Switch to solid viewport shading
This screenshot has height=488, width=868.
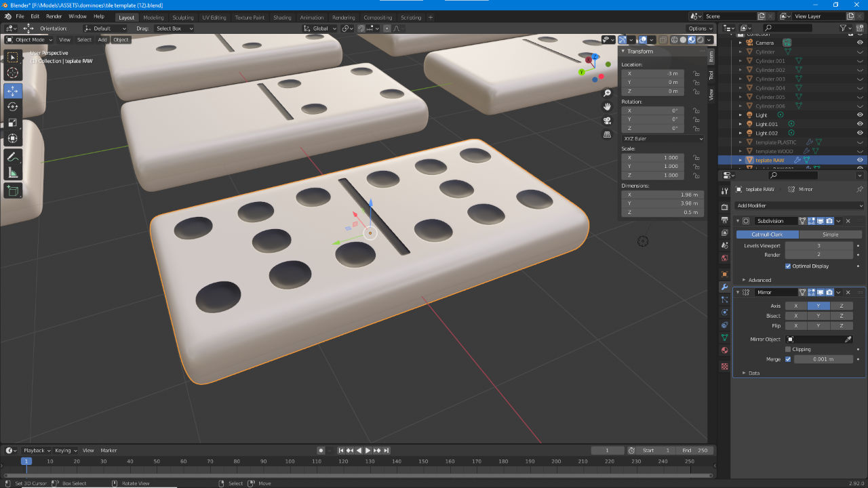point(683,40)
